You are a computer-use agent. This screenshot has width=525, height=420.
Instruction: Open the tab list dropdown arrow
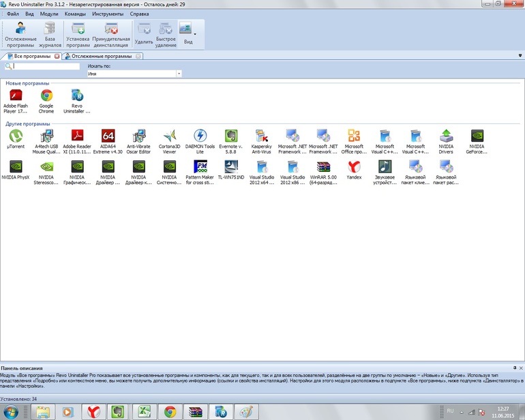(520, 55)
